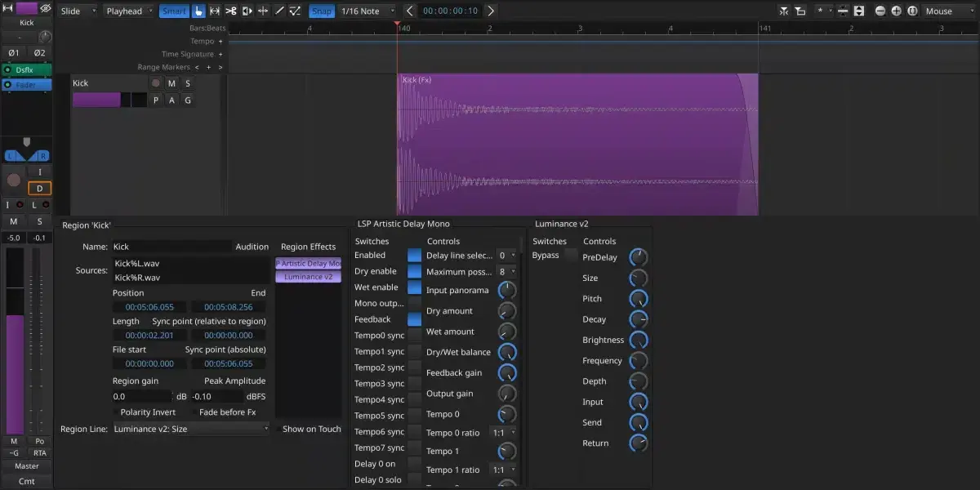980x490 pixels.
Task: Click the zoom in magnifier icon
Action: click(896, 11)
